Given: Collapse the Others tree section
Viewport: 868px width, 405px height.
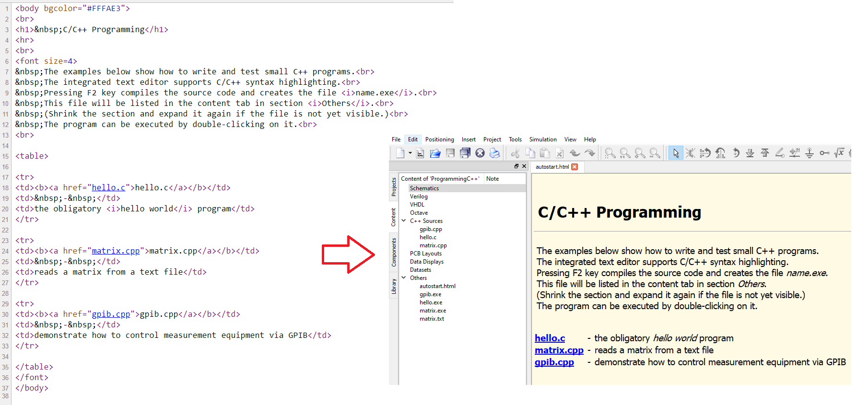Looking at the screenshot, I should (404, 278).
